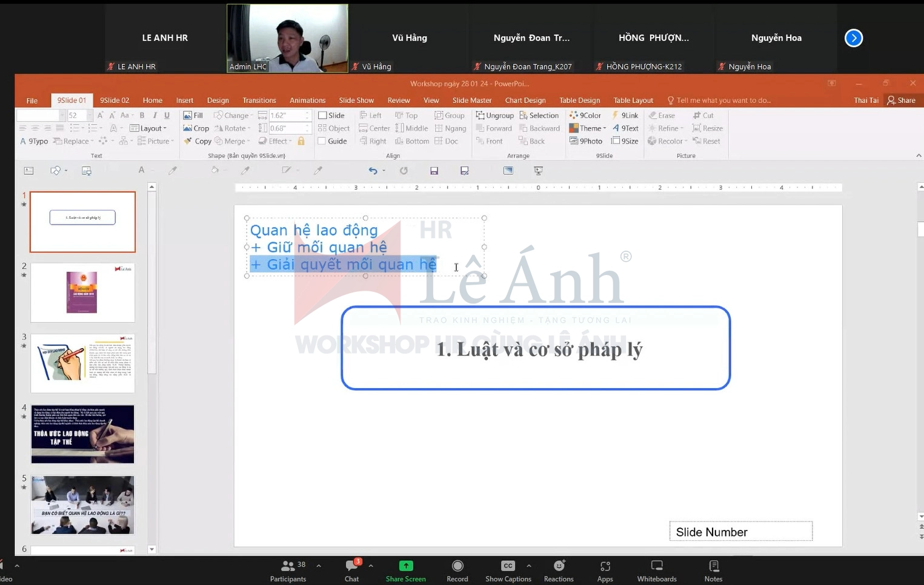Click the Crop tool in Shape group

pyautogui.click(x=196, y=128)
